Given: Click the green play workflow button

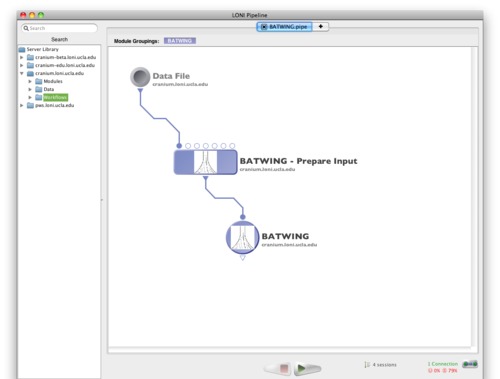Looking at the screenshot, I should tap(308, 368).
